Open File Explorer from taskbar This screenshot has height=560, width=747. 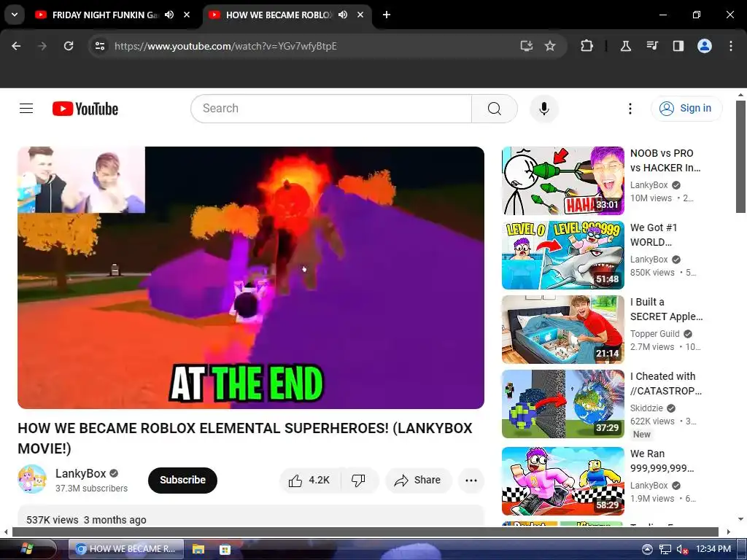(x=198, y=548)
